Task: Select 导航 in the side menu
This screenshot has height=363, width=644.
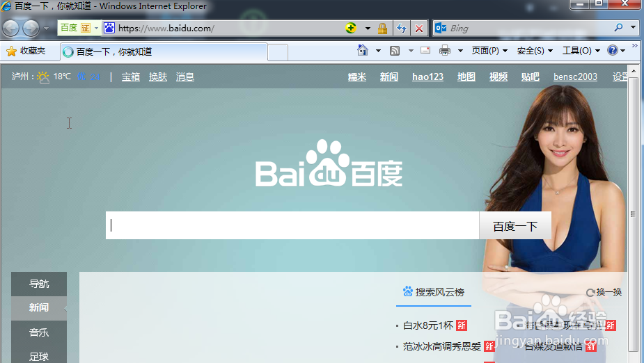Action: coord(39,284)
